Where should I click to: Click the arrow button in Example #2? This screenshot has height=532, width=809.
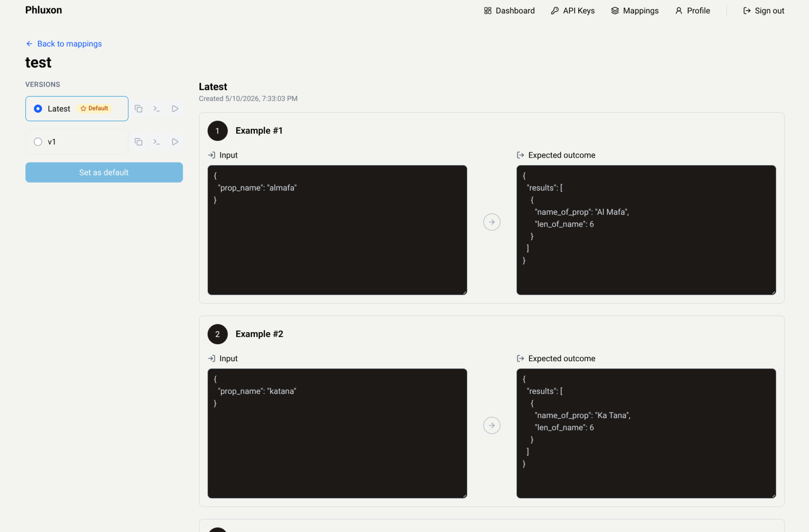coord(492,425)
